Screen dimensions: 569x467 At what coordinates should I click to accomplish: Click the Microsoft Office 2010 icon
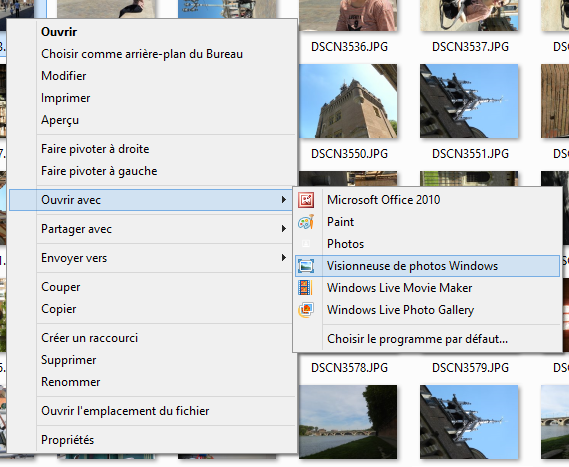tap(306, 200)
